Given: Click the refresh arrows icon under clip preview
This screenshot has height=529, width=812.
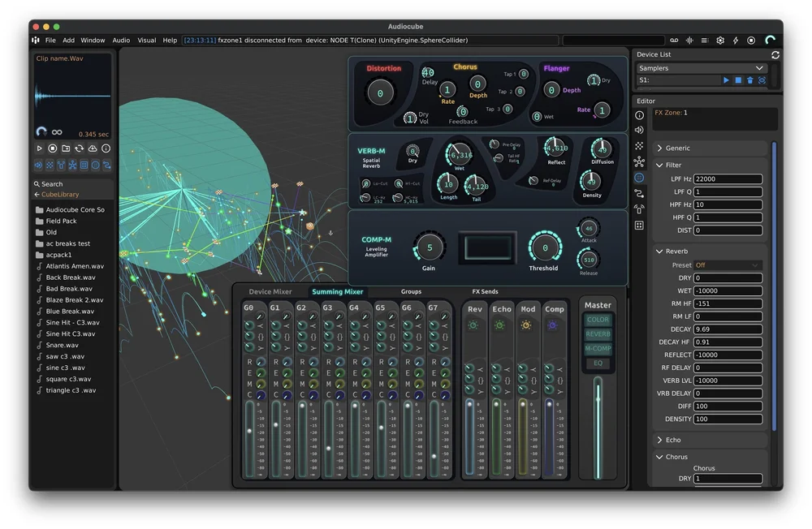Looking at the screenshot, I should [x=80, y=148].
